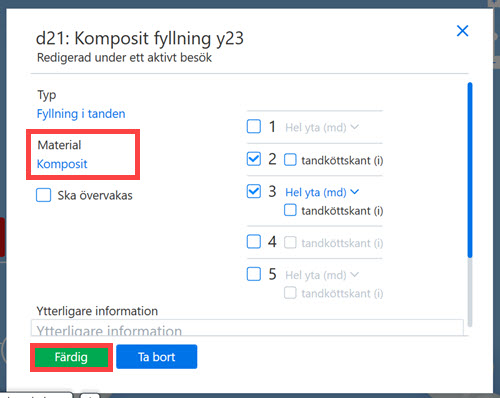Check surface 1 checkbox
This screenshot has height=398, width=500.
point(254,127)
